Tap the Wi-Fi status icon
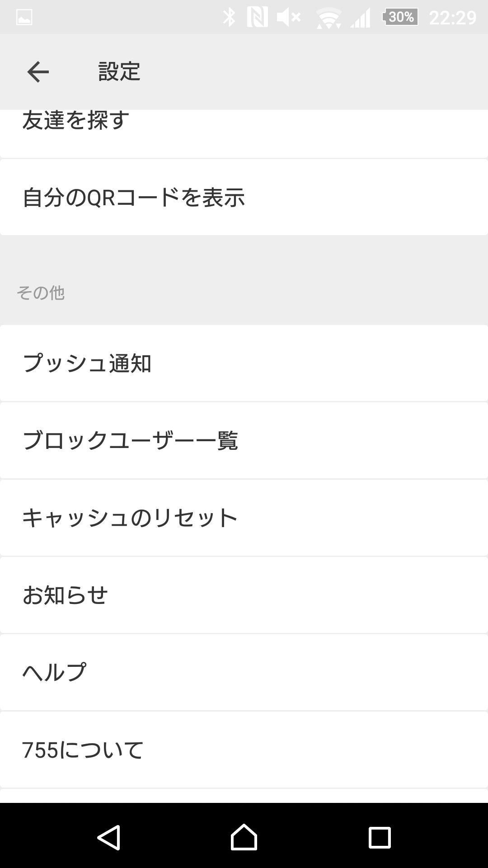The height and width of the screenshot is (868, 488). [x=328, y=18]
